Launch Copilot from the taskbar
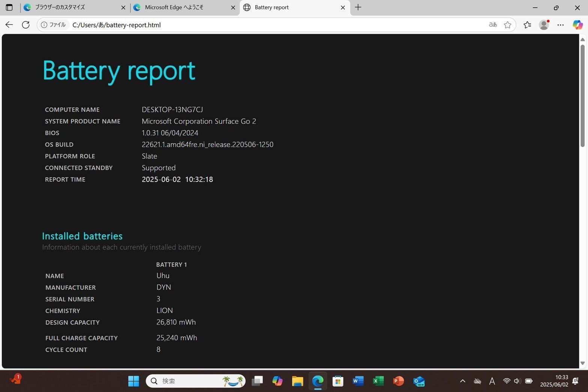Screen dimensions: 588x392 click(x=277, y=381)
